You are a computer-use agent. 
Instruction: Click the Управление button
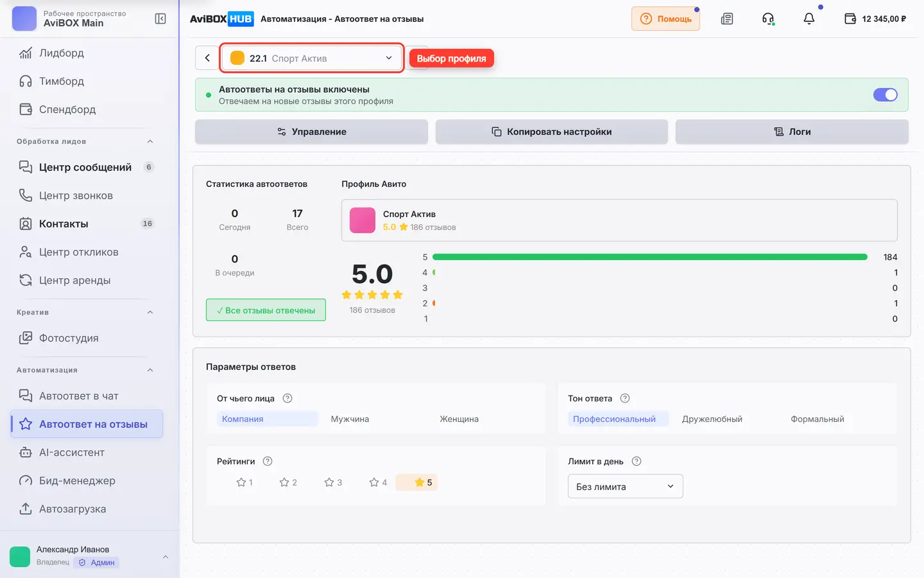[311, 132]
